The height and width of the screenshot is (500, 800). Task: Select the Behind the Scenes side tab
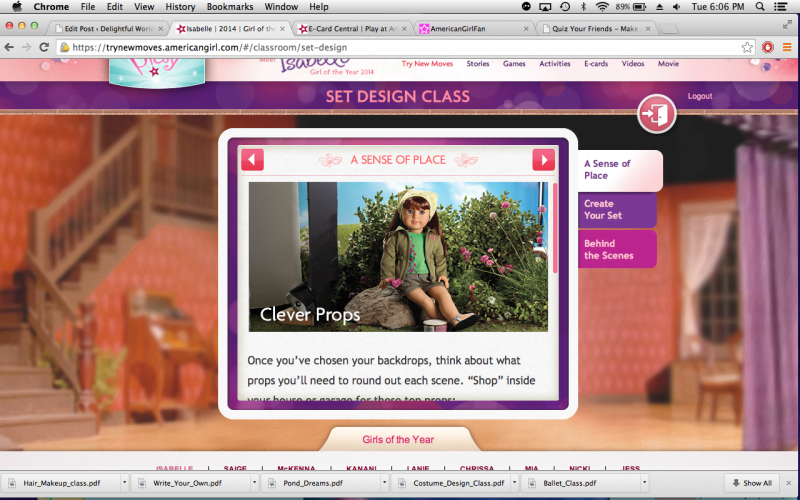tap(617, 249)
